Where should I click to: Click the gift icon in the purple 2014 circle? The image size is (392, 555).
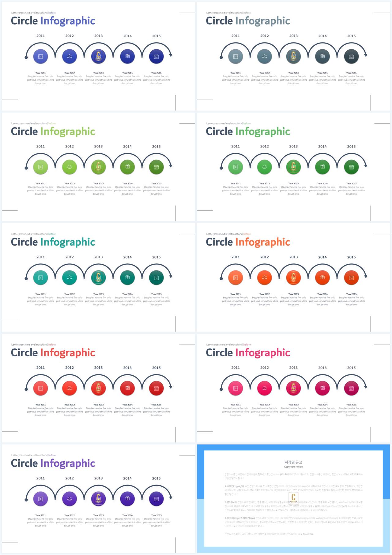point(128,499)
